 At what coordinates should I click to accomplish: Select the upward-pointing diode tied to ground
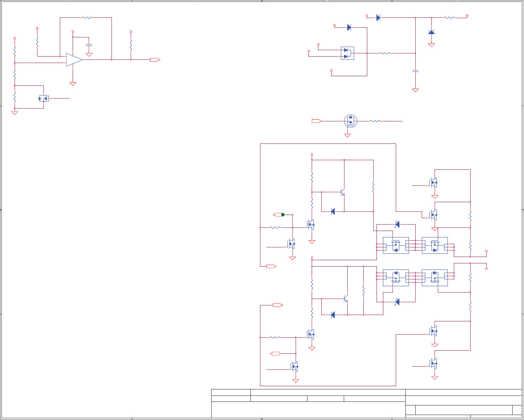(431, 32)
